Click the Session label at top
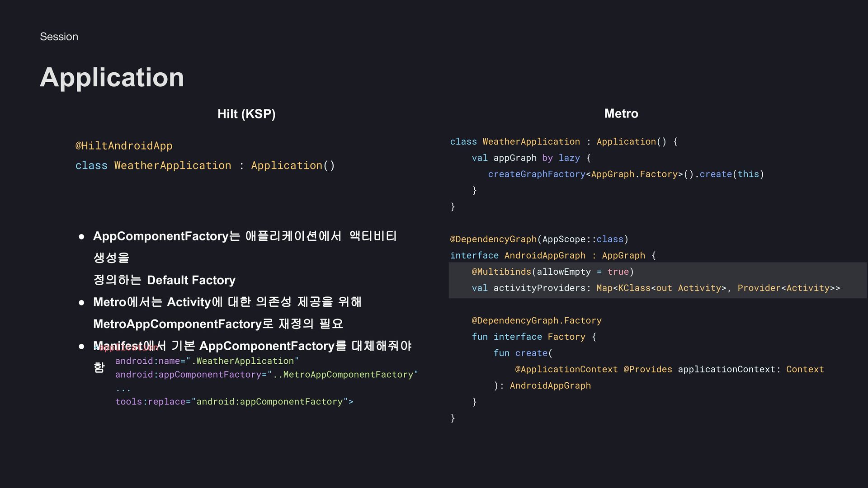The width and height of the screenshot is (868, 488). click(x=59, y=37)
